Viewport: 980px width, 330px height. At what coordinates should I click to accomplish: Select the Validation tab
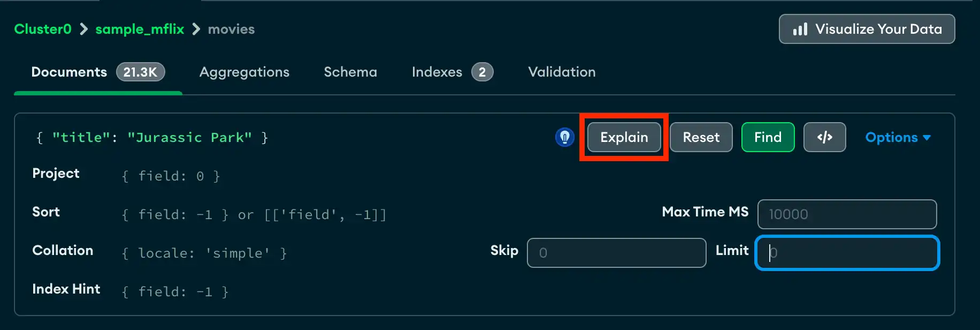(561, 72)
